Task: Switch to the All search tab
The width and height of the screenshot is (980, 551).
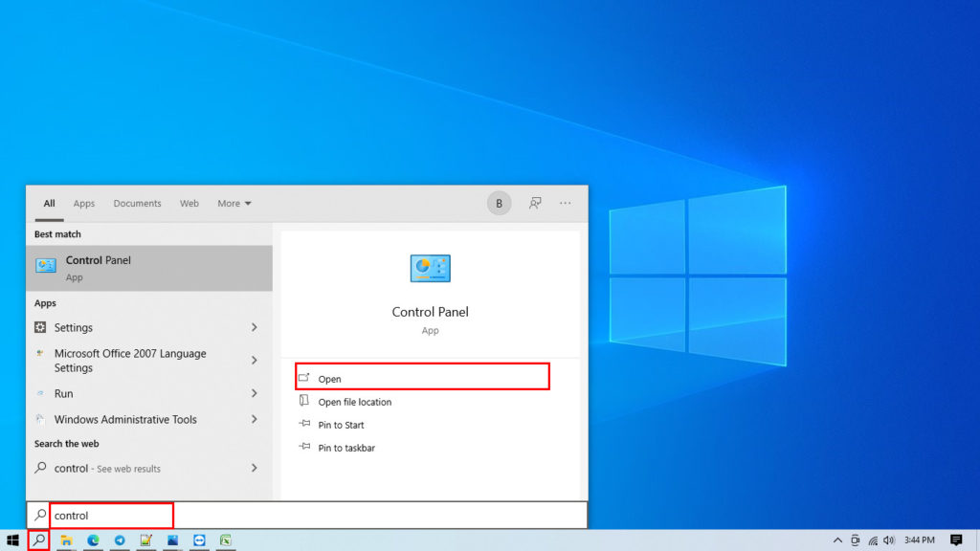Action: [x=49, y=204]
